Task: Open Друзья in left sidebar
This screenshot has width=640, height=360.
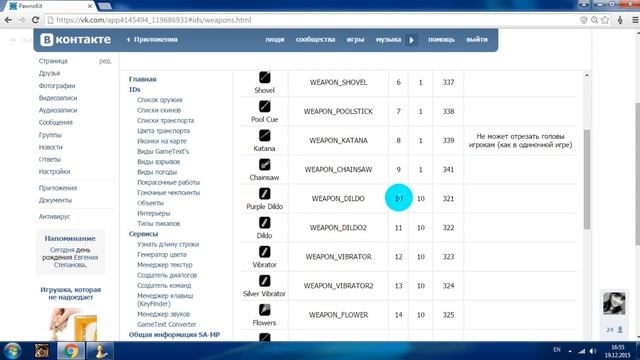Action: click(x=49, y=73)
